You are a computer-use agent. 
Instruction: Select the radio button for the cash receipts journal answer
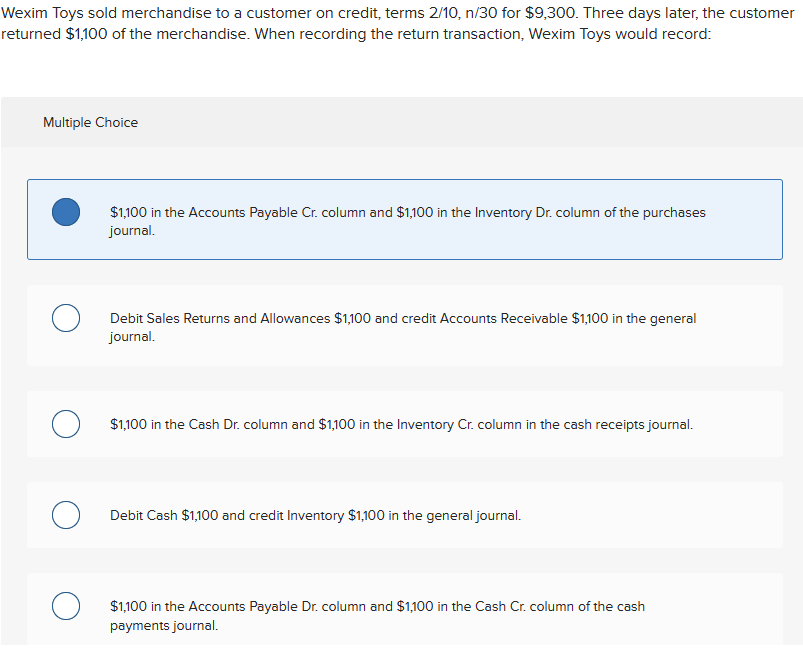click(65, 424)
